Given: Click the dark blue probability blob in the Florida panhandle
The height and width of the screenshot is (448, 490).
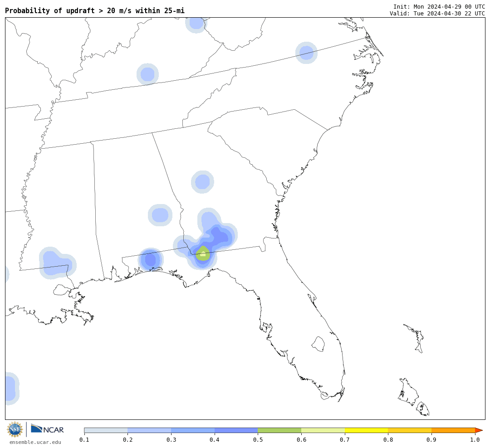Looking at the screenshot, I should [x=150, y=259].
